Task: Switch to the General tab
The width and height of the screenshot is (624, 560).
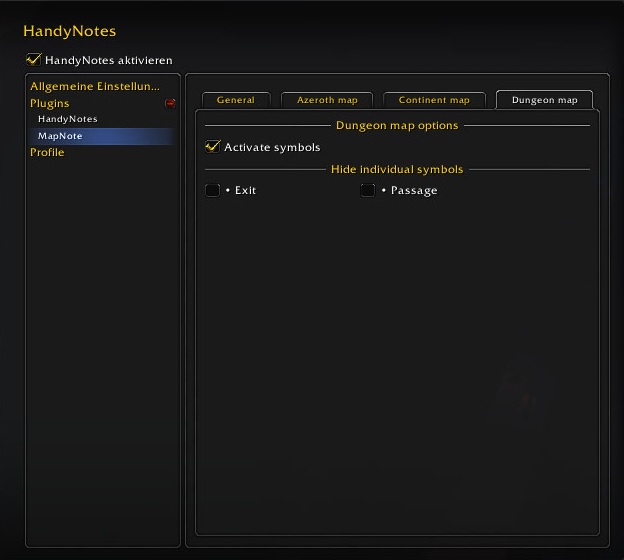Action: 236,100
